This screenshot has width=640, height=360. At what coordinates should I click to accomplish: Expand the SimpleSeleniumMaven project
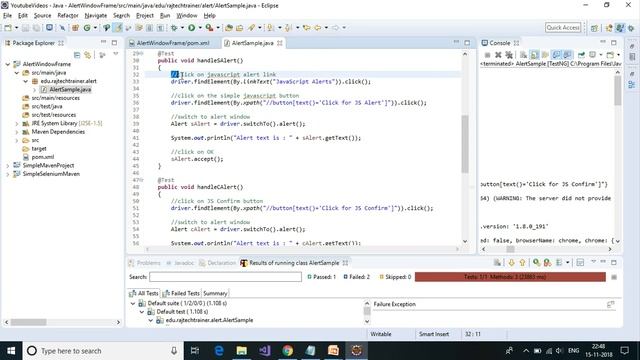click(8, 174)
